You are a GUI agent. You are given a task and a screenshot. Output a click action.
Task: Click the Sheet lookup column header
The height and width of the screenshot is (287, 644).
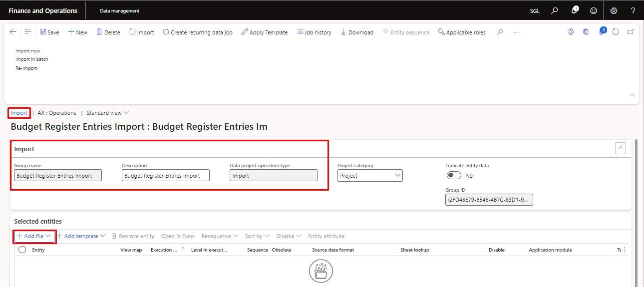tap(415, 250)
